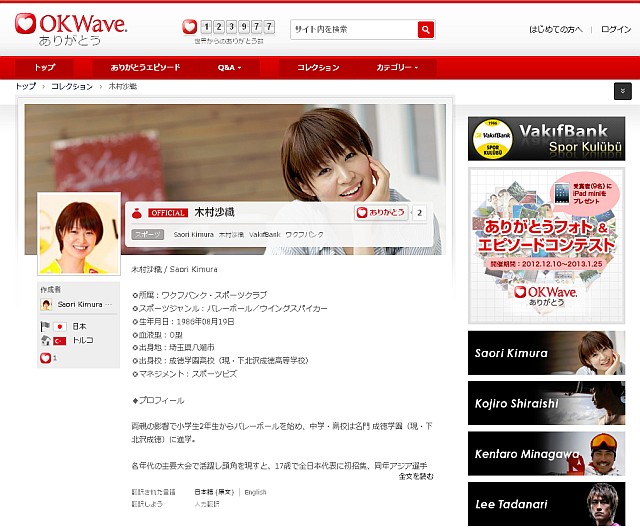Click the Turkey flag icon
640x531 pixels.
[60, 340]
